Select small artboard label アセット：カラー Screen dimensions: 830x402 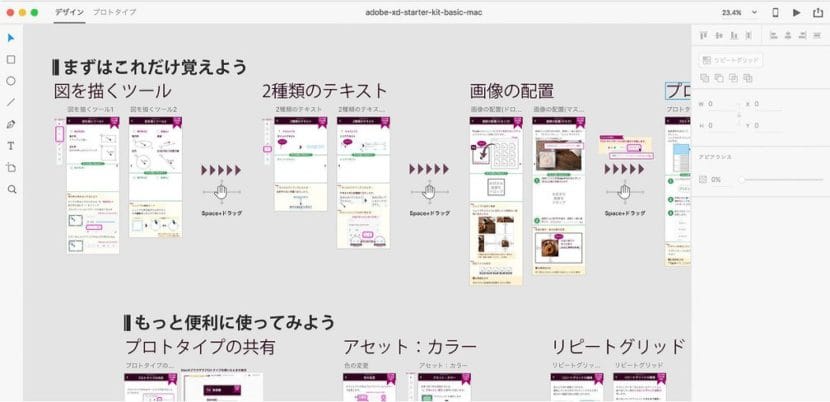point(443,365)
